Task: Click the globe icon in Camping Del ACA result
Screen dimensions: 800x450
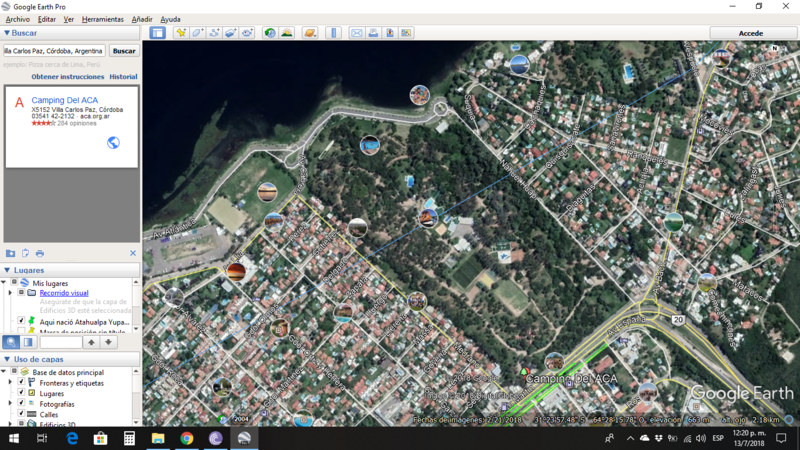Action: click(x=113, y=142)
